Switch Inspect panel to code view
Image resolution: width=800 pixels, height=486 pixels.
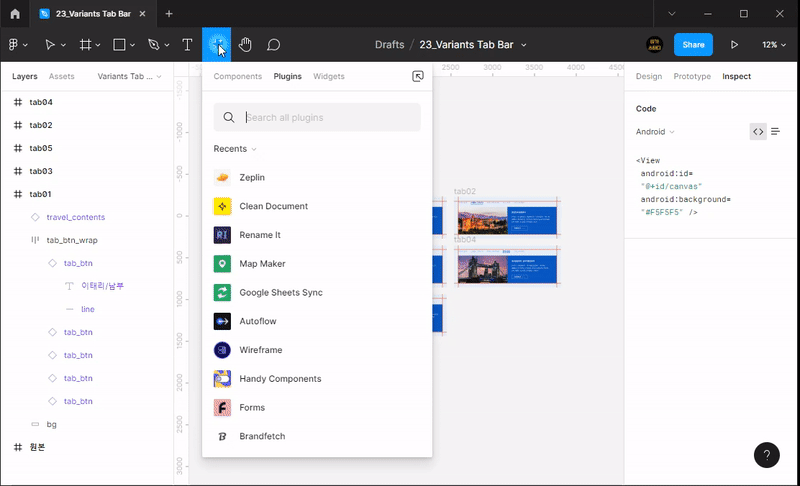tap(758, 132)
